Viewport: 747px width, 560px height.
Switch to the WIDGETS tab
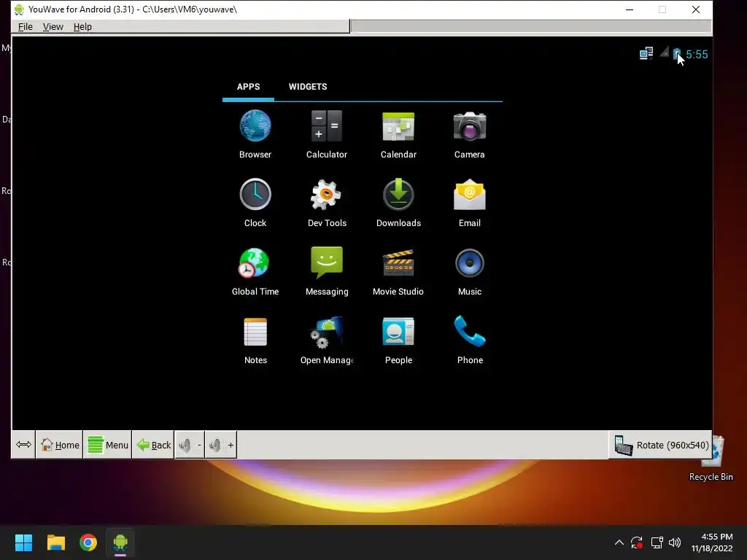coord(308,87)
